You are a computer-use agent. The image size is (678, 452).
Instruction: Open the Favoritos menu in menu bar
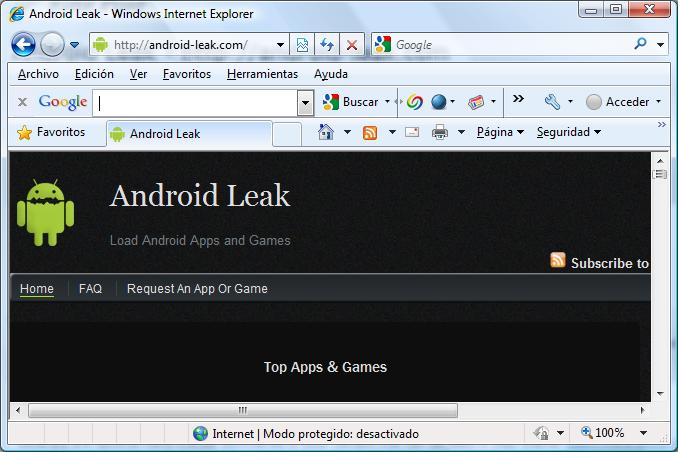click(x=187, y=74)
